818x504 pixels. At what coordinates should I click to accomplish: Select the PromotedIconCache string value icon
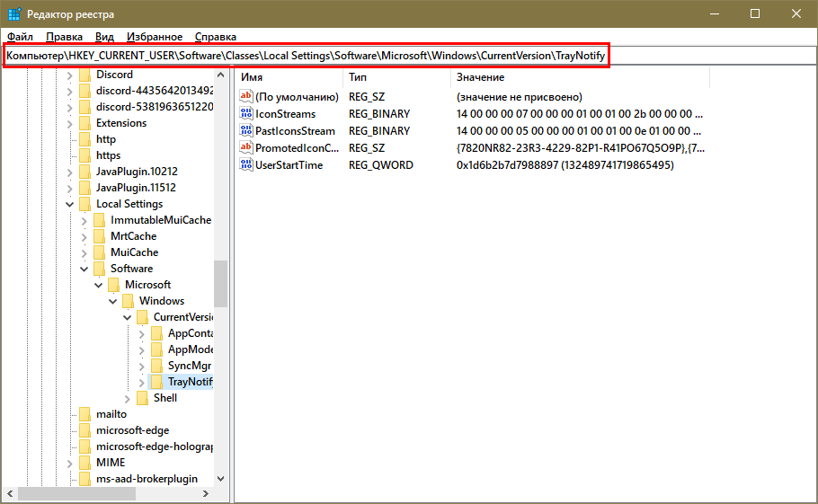pos(246,148)
